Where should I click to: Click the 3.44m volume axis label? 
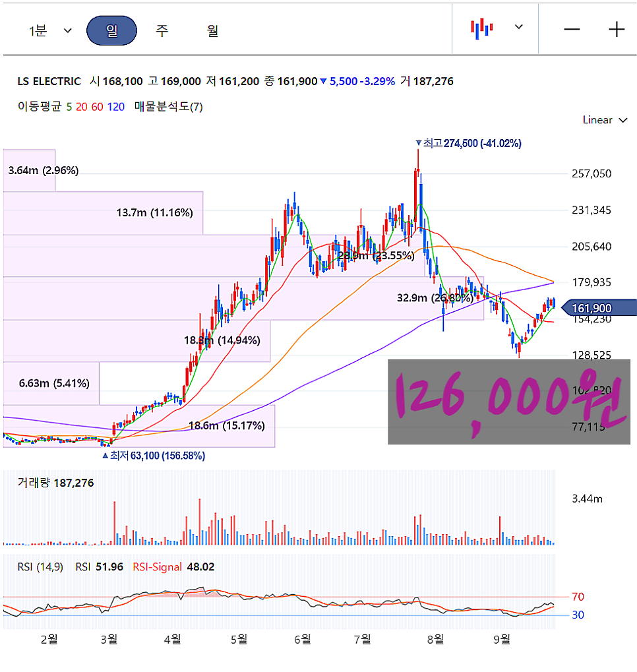(x=588, y=499)
